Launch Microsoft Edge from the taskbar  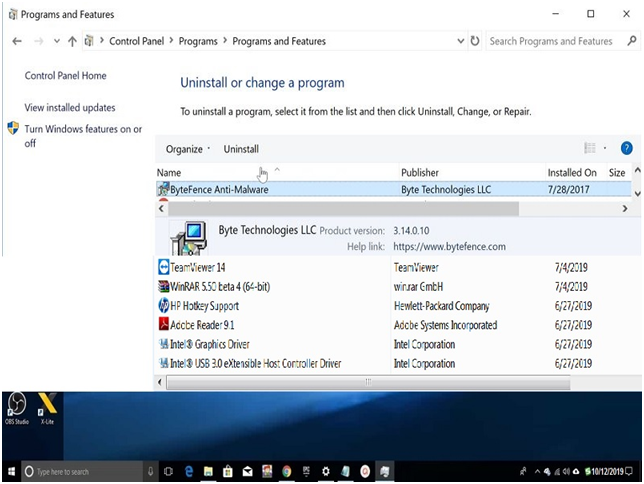[189, 472]
